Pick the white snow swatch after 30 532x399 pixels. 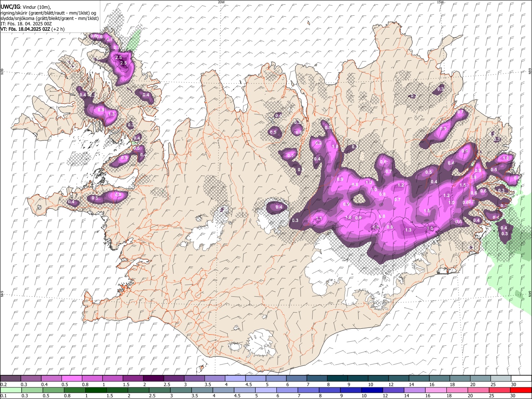pos(521,379)
